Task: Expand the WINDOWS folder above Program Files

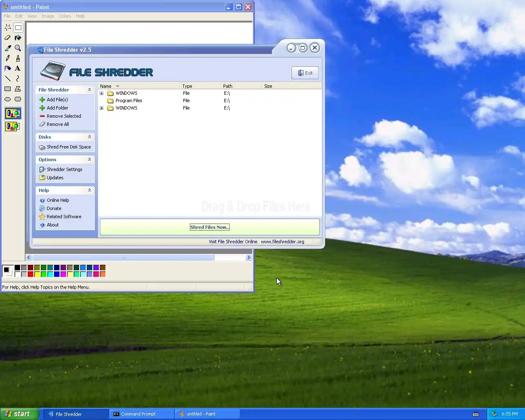Action: (x=102, y=93)
